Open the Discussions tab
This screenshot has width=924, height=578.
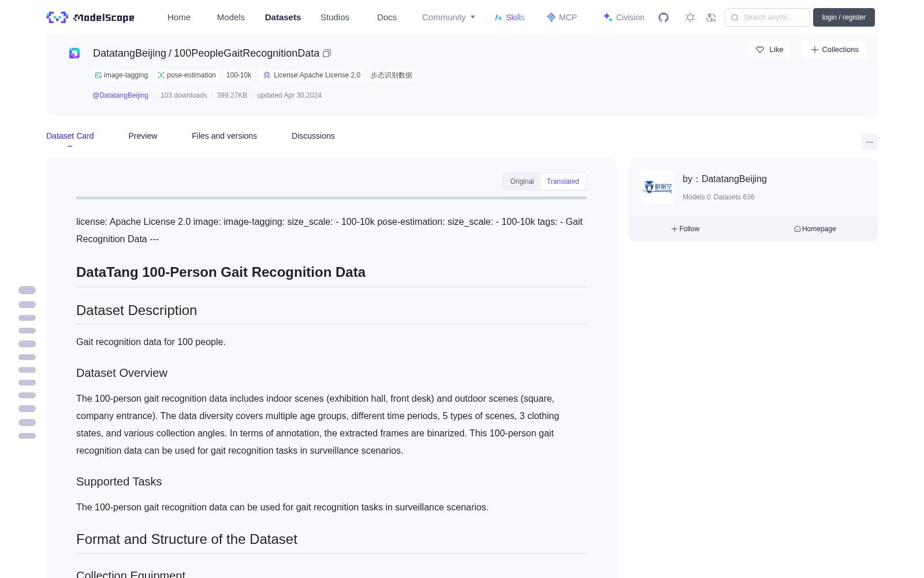313,136
